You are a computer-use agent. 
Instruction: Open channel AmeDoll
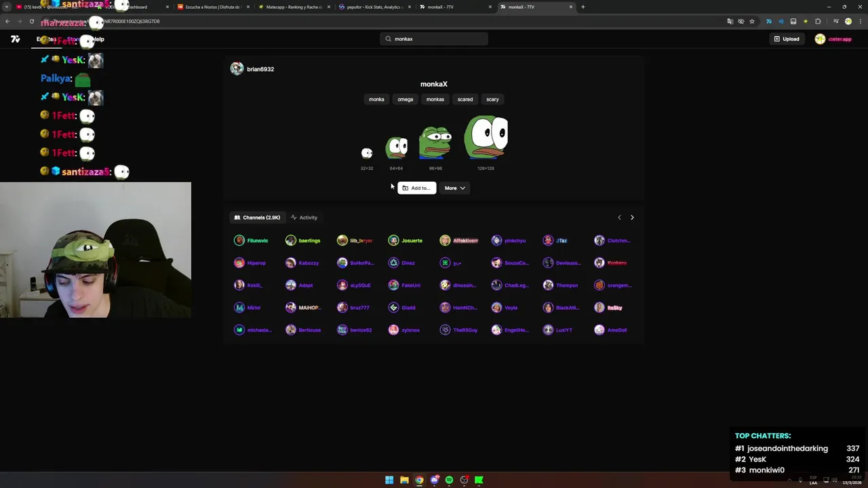611,330
